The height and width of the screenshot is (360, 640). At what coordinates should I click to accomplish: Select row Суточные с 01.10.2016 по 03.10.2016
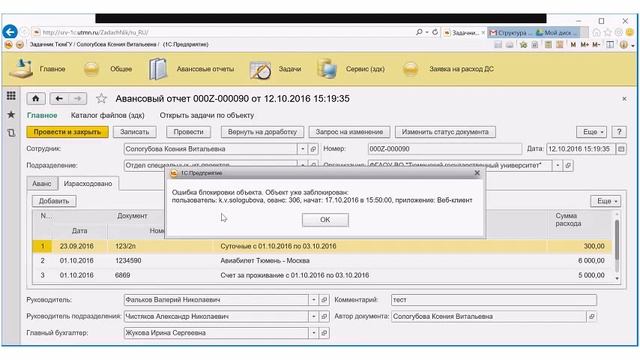(322, 246)
